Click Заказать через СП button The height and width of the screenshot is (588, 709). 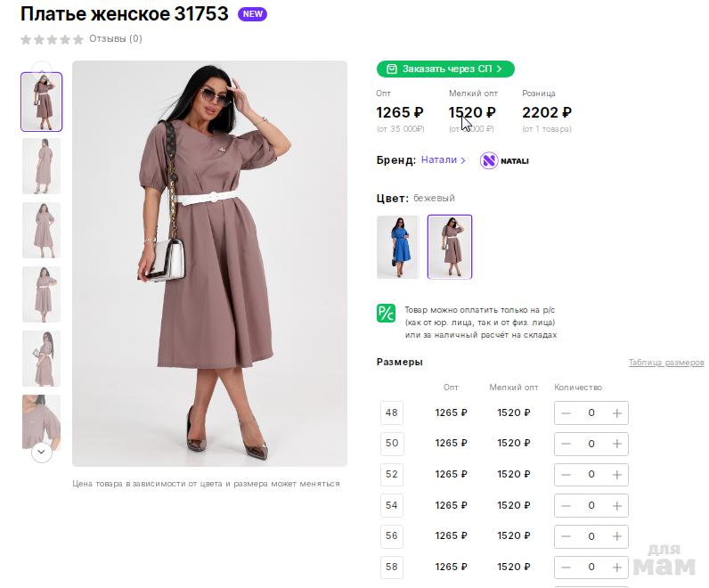tap(445, 69)
